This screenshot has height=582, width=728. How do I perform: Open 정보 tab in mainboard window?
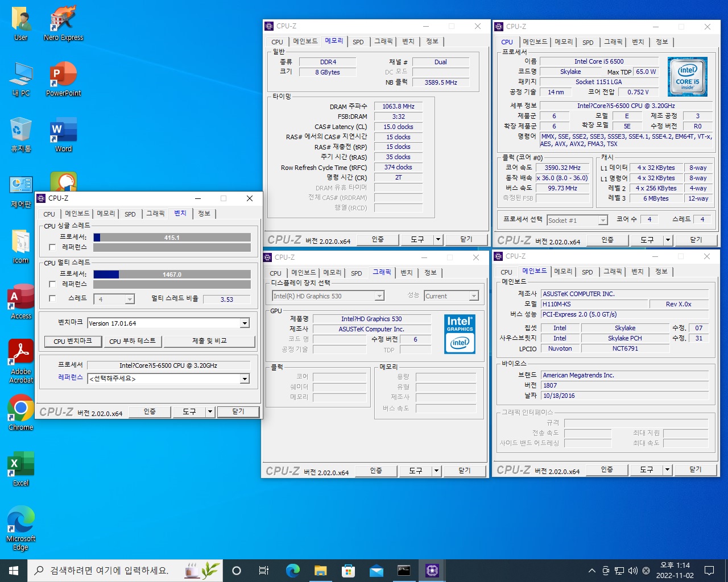661,272
